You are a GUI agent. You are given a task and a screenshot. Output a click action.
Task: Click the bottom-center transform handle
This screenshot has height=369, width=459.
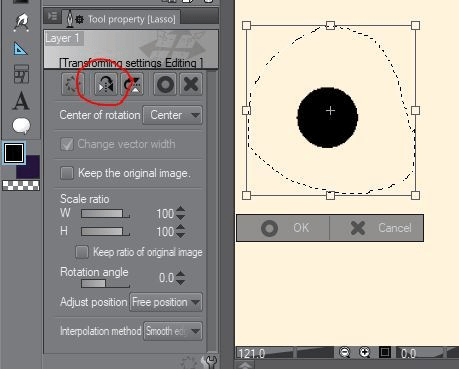(330, 195)
